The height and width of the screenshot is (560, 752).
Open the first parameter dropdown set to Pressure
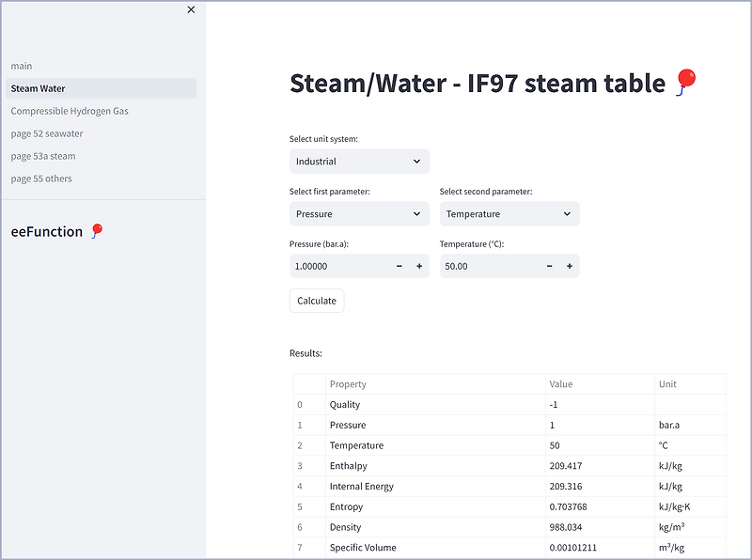(x=359, y=213)
